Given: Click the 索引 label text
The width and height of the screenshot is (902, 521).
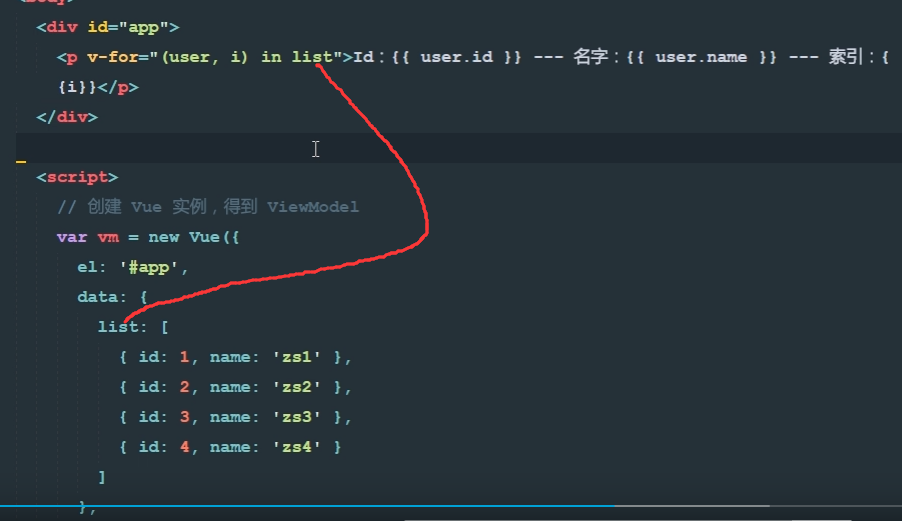Looking at the screenshot, I should pos(845,56).
